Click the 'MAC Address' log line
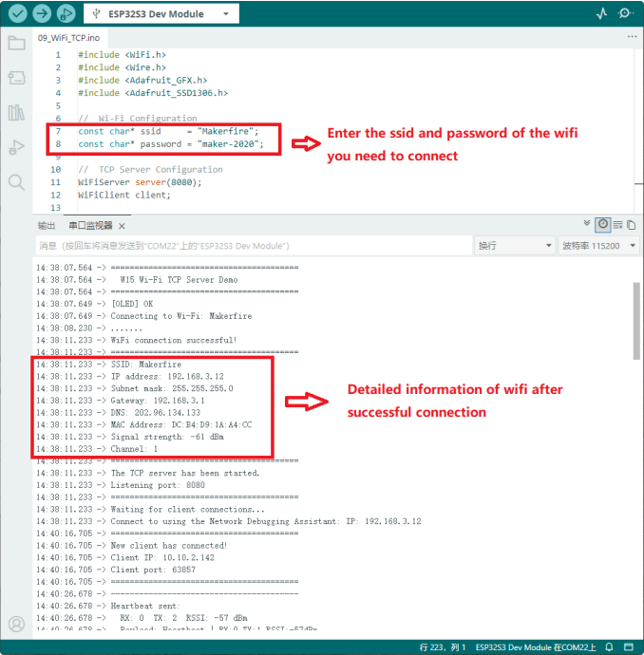 pos(144,425)
